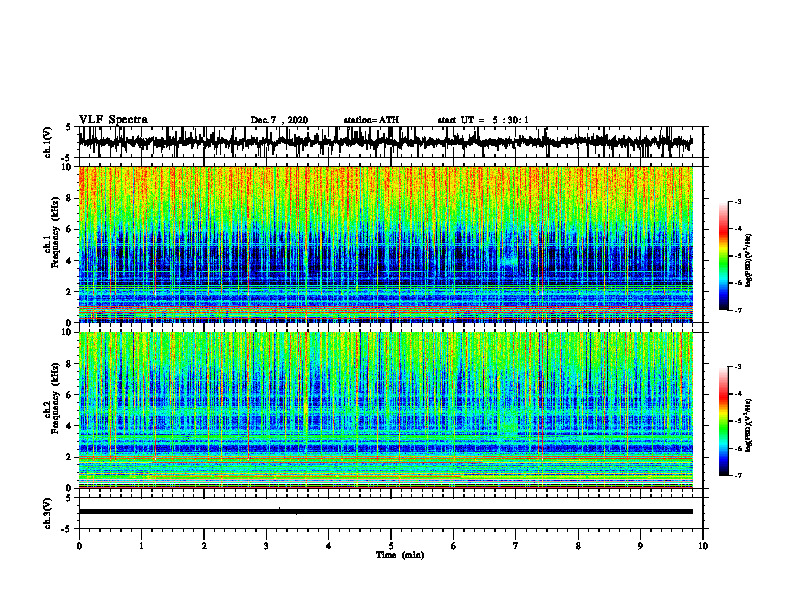Click the time axis tick label '1'

141,546
